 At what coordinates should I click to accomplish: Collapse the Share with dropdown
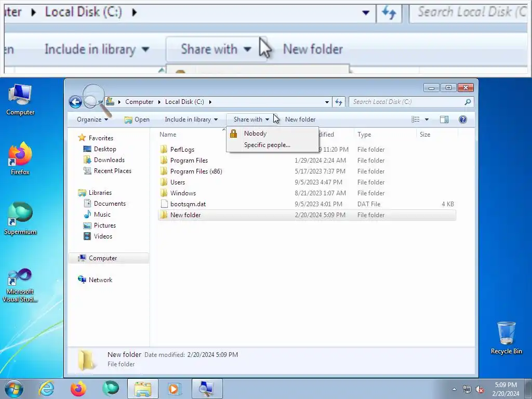pyautogui.click(x=251, y=119)
